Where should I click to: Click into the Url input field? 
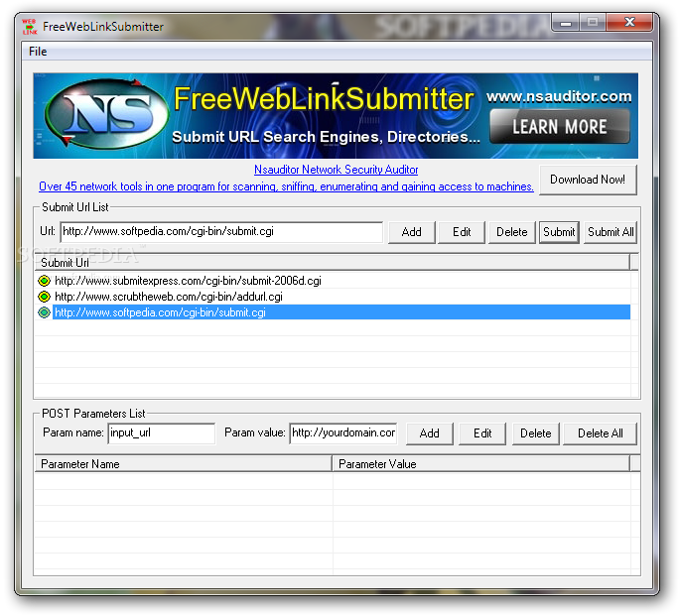(221, 232)
